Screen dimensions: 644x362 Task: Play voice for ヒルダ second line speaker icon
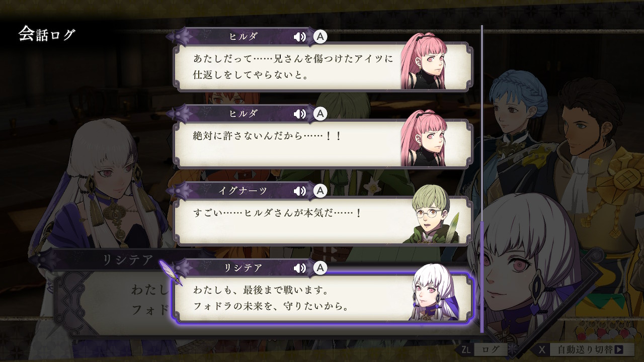click(x=300, y=114)
